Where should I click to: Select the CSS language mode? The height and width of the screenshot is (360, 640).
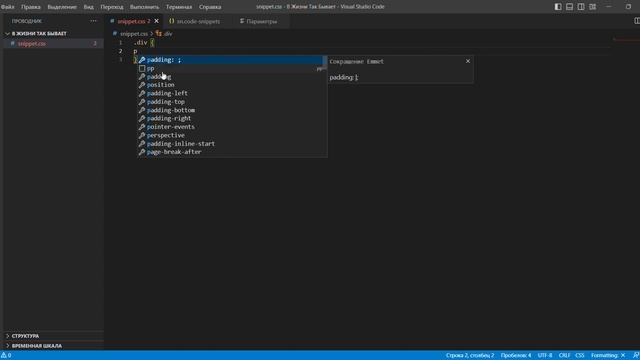[x=580, y=356]
